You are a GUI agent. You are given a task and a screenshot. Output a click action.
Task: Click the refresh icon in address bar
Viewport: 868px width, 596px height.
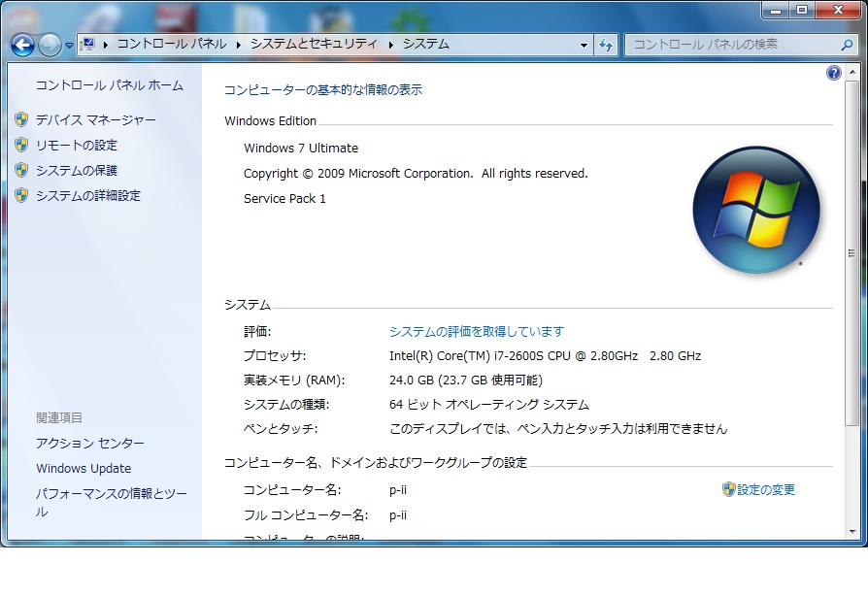click(x=604, y=45)
